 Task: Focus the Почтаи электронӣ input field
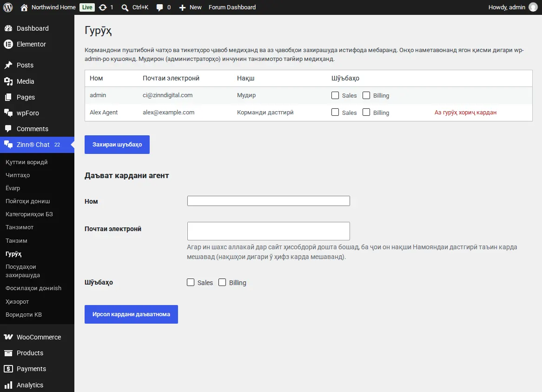pos(269,231)
